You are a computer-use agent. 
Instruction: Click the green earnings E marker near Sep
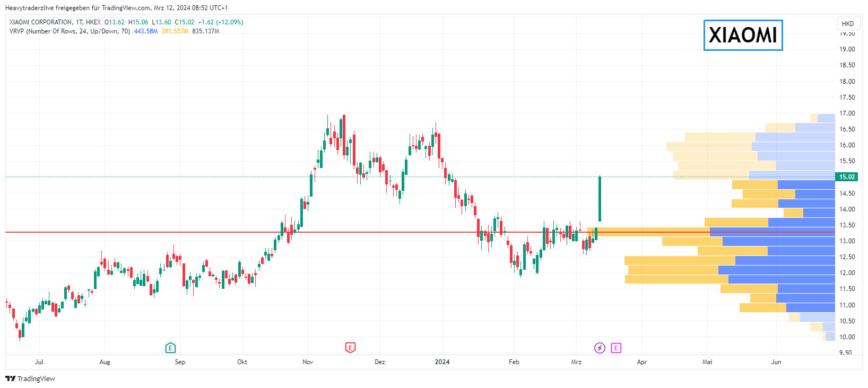coord(170,348)
